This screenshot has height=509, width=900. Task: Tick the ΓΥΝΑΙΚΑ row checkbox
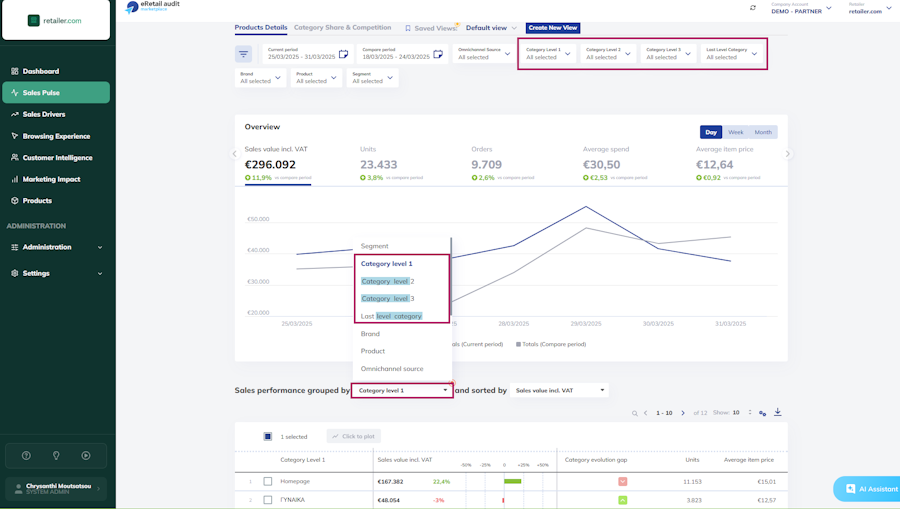(x=267, y=500)
